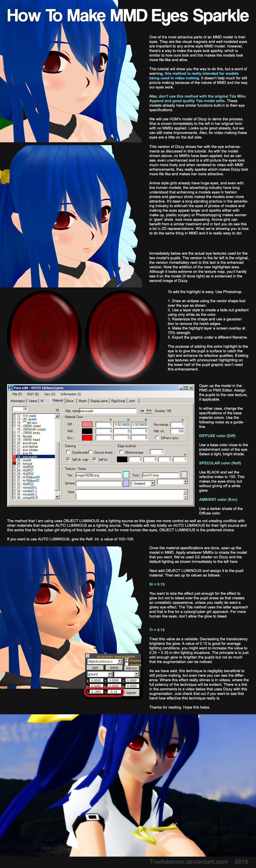Click the material list scroll-up arrow
Screen dimensions: 256x868
[57, 416]
